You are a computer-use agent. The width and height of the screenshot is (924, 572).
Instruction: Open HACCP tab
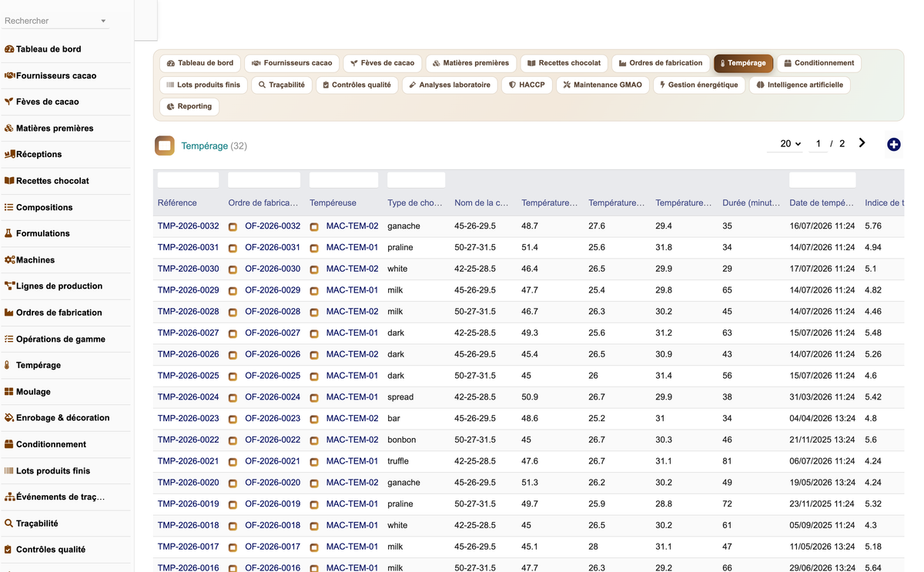527,85
